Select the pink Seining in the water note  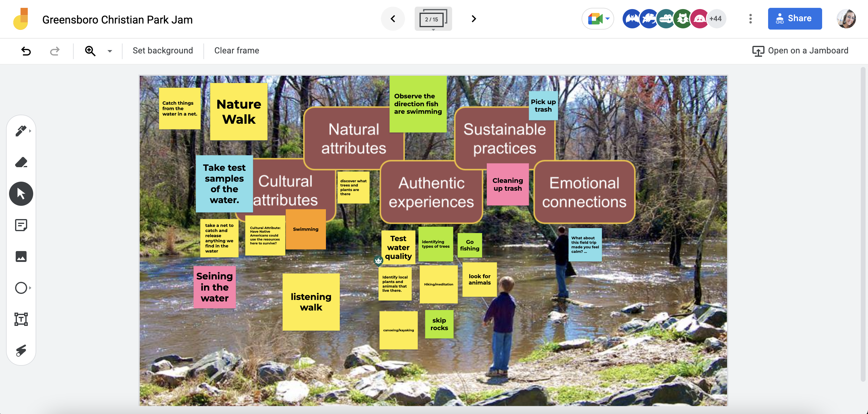pyautogui.click(x=215, y=287)
